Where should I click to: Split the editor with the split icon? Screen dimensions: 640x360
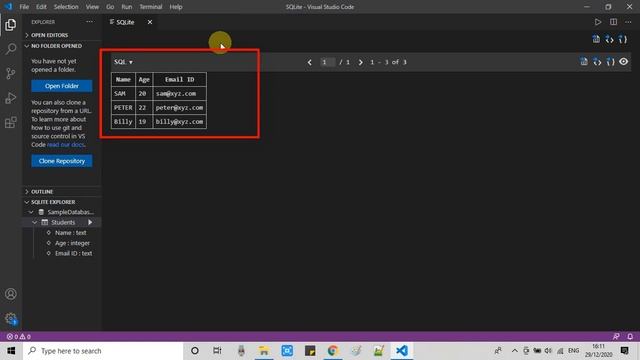(613, 22)
